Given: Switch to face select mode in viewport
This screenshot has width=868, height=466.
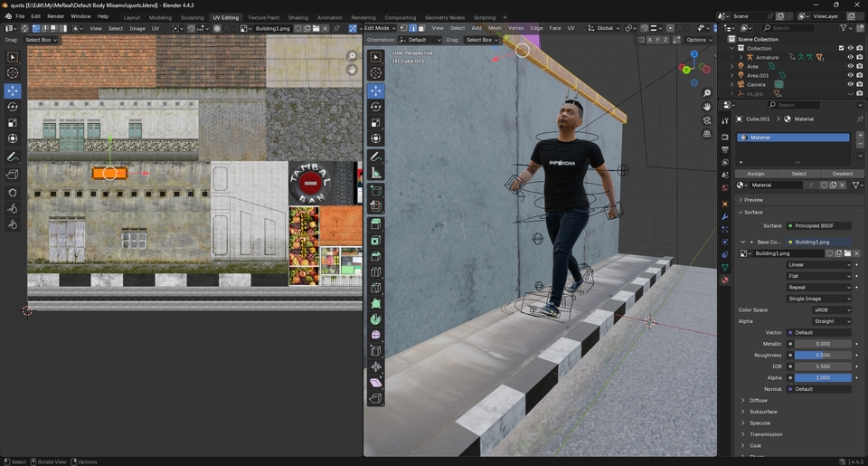Looking at the screenshot, I should point(422,28).
